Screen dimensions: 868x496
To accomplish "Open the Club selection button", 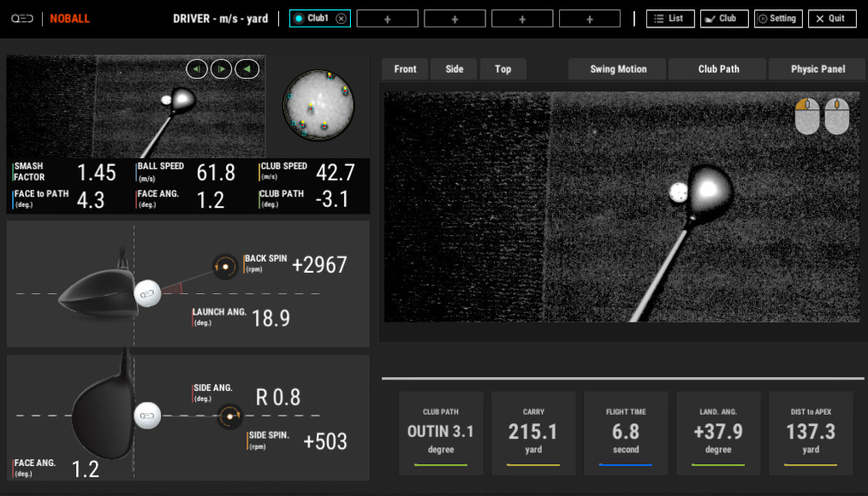I will pyautogui.click(x=723, y=19).
